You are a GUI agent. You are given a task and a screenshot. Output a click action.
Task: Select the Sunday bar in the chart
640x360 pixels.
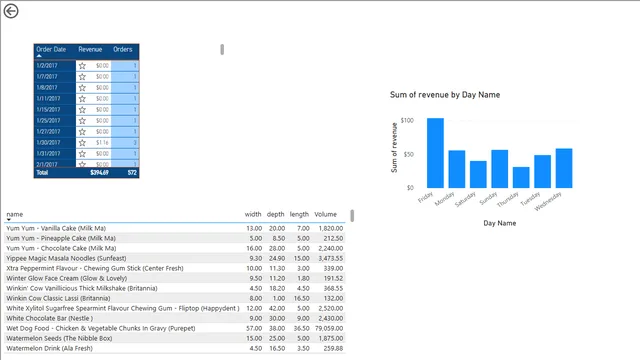[500, 169]
